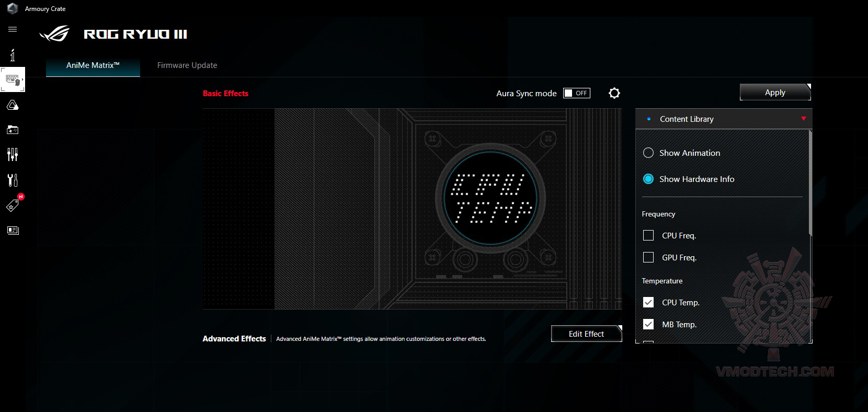Open the Game Library sidebar icon
The height and width of the screenshot is (412, 868).
click(13, 130)
